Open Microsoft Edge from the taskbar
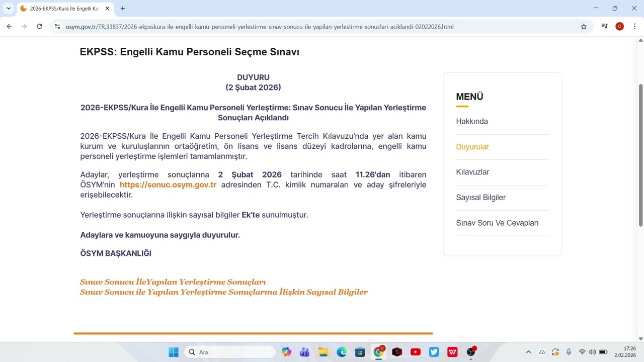 pos(342,352)
